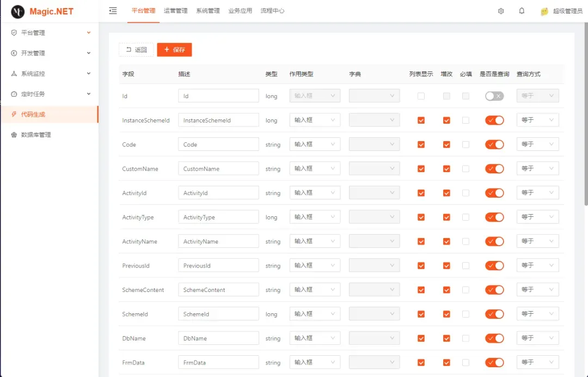The width and height of the screenshot is (588, 377).
Task: Click the Magic.NET logo icon
Action: (17, 11)
